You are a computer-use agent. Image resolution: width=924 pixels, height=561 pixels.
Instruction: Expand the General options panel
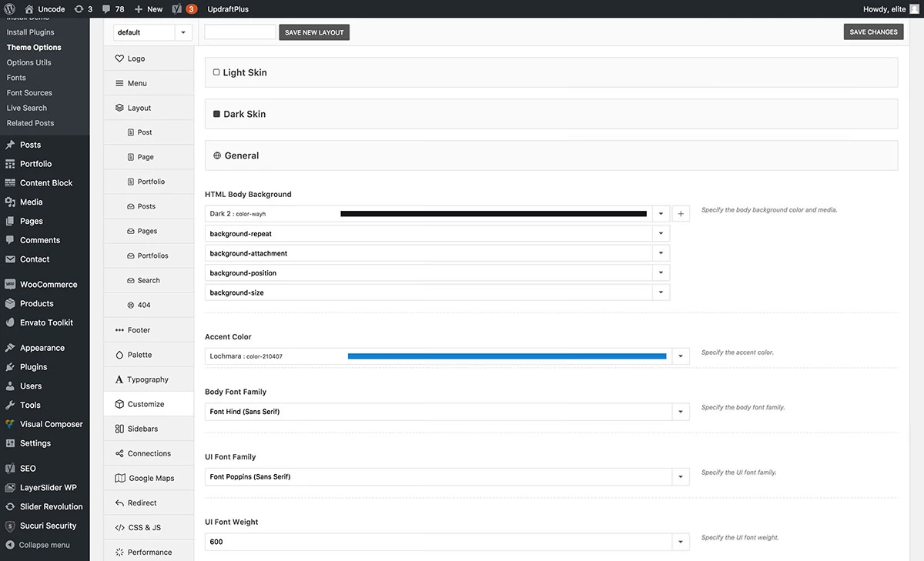[551, 155]
